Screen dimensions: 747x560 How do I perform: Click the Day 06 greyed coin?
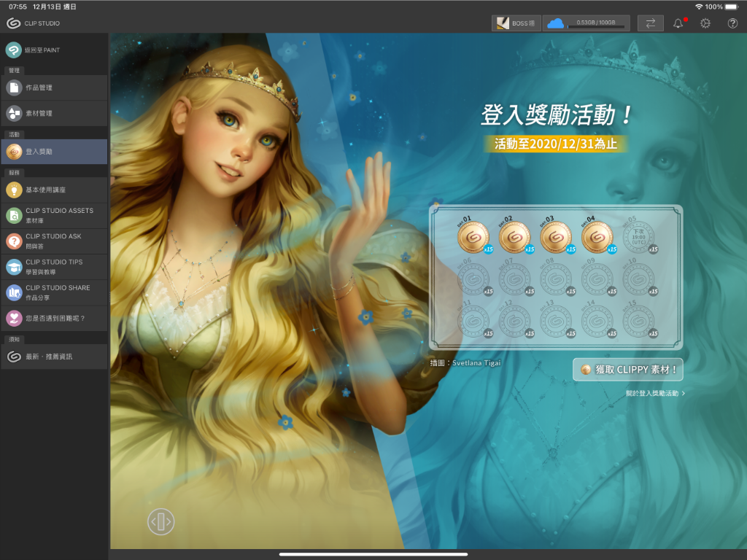pyautogui.click(x=473, y=279)
